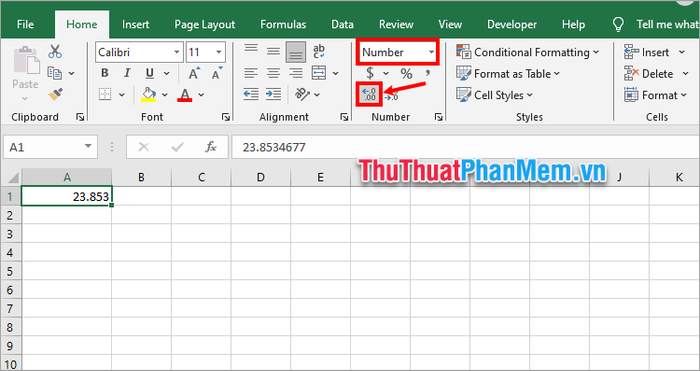Switch to View tab
Image resolution: width=700 pixels, height=371 pixels.
click(450, 24)
